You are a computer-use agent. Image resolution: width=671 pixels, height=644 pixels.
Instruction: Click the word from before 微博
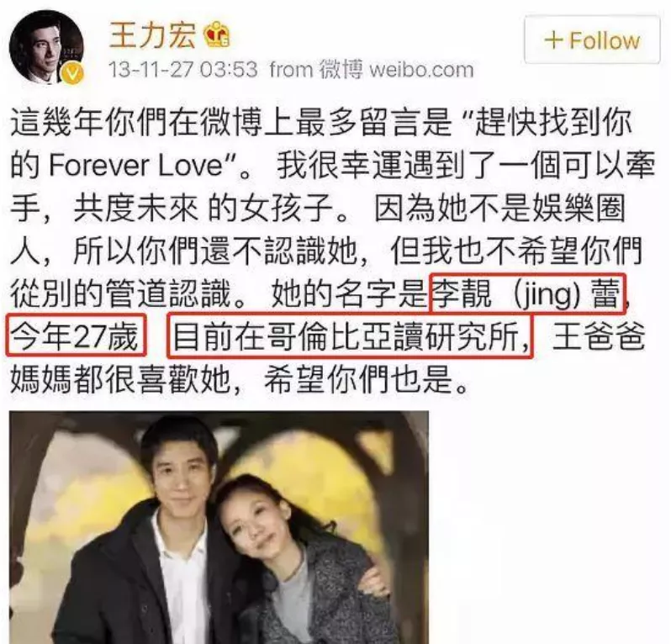(x=292, y=70)
